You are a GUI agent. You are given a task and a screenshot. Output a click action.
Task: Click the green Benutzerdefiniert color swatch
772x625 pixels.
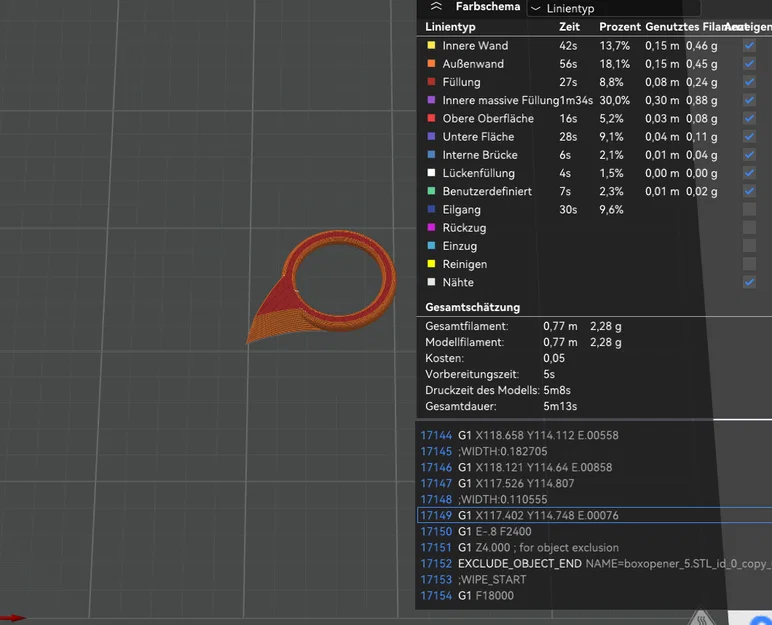(431, 191)
